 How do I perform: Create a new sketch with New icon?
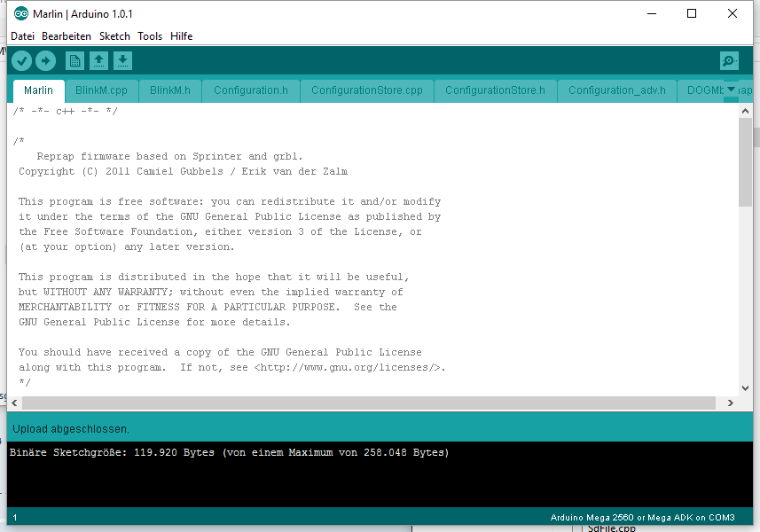coord(74,61)
